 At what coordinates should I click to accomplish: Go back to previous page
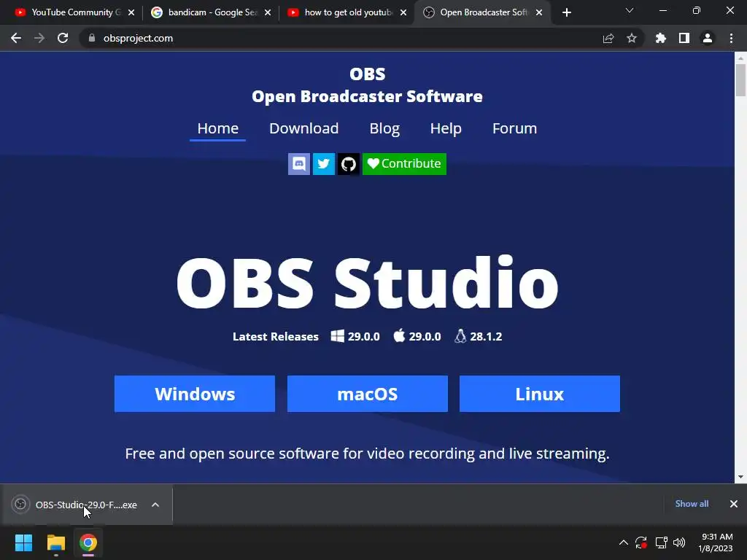click(16, 38)
